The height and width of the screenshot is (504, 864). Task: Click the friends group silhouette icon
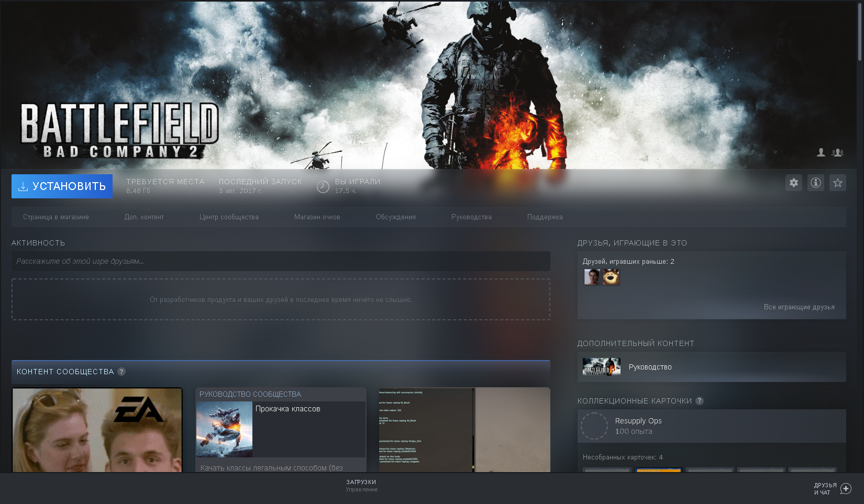[838, 152]
